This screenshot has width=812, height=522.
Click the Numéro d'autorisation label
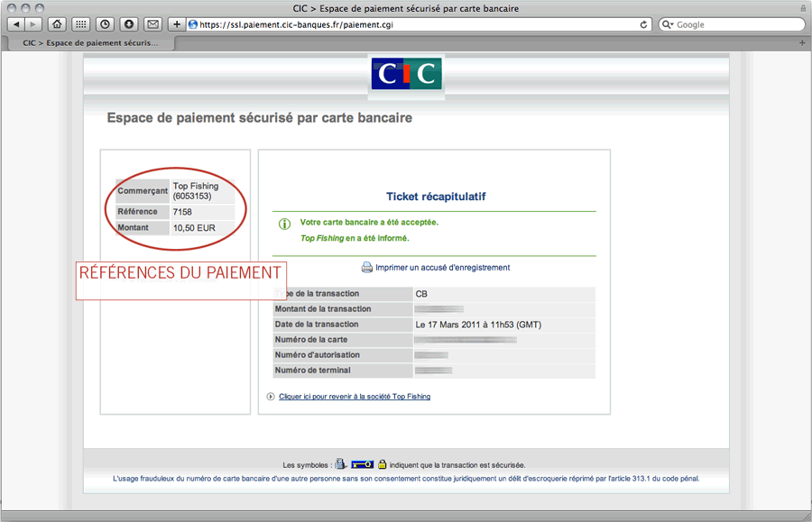point(318,355)
